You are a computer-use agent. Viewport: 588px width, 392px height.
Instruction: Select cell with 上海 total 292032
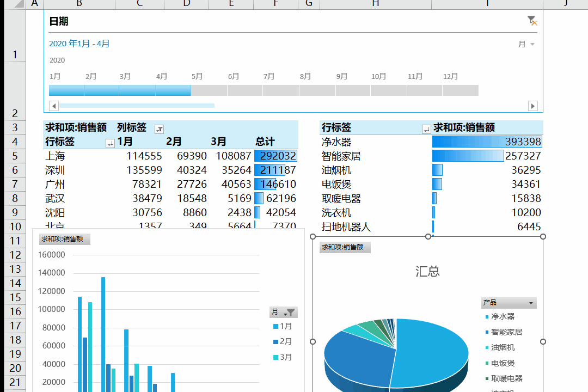point(276,156)
